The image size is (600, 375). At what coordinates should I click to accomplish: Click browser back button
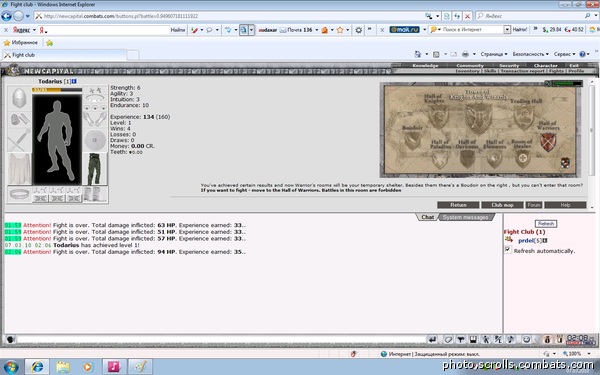point(7,16)
